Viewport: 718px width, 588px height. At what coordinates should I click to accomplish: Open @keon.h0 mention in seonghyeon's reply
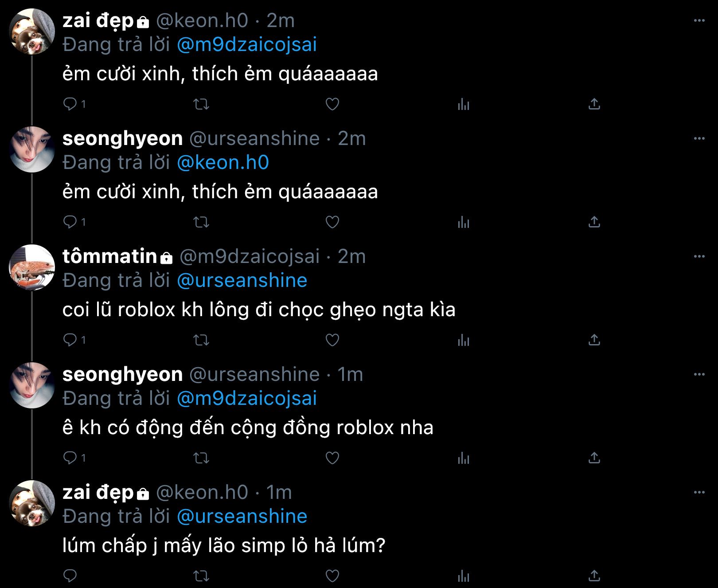[223, 163]
